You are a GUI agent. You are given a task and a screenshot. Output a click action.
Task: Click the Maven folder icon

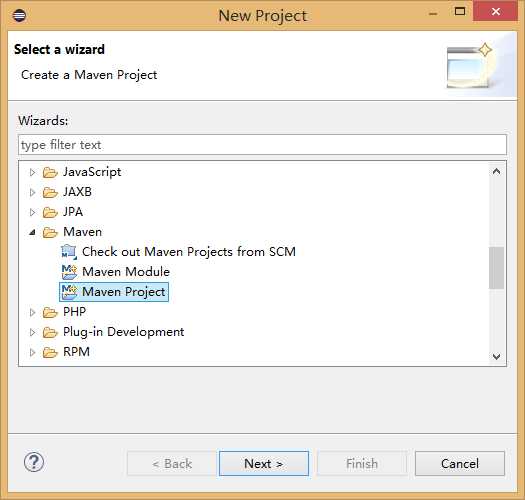50,232
